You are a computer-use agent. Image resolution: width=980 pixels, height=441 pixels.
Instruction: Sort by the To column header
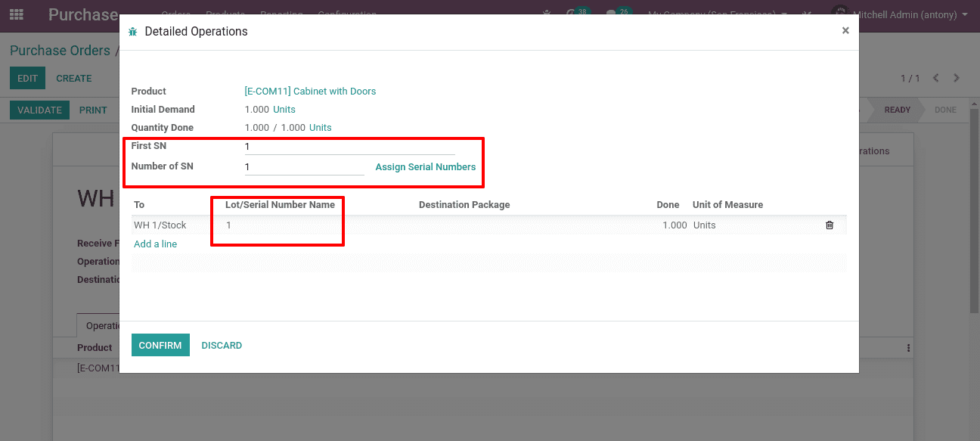tap(139, 205)
